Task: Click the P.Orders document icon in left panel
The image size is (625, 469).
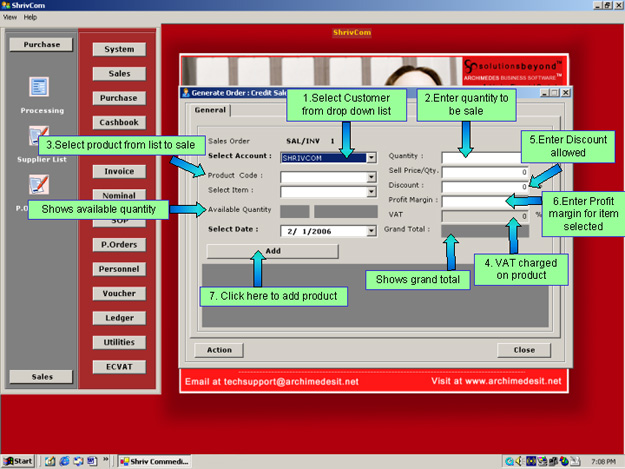Action: point(40,184)
